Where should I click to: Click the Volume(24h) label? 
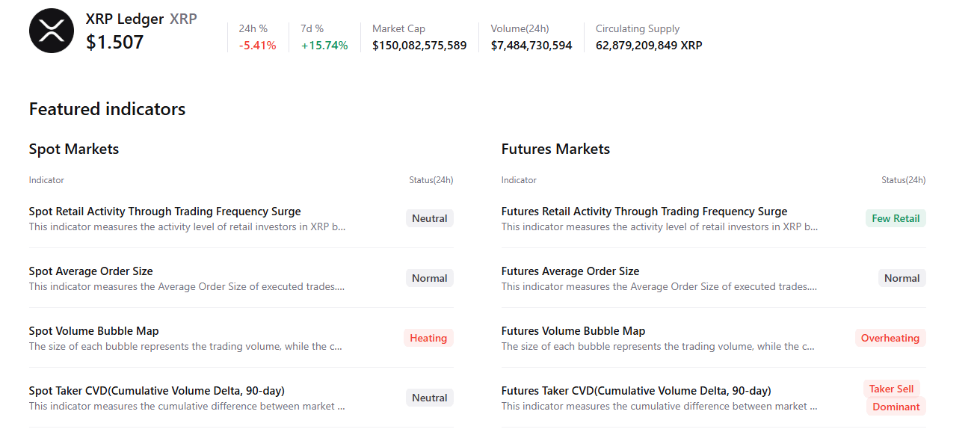(520, 28)
